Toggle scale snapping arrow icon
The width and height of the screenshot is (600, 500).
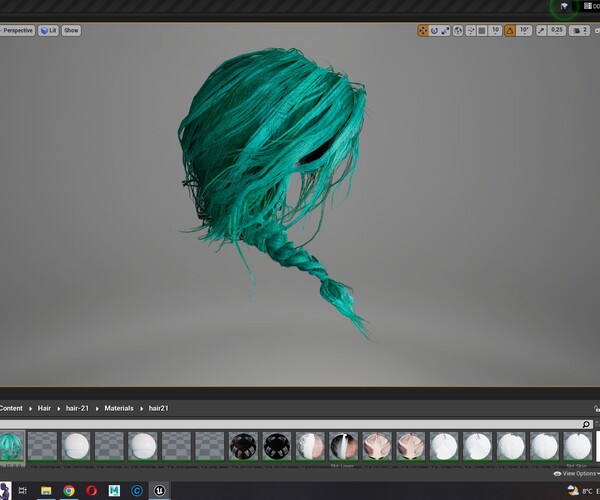pyautogui.click(x=541, y=31)
